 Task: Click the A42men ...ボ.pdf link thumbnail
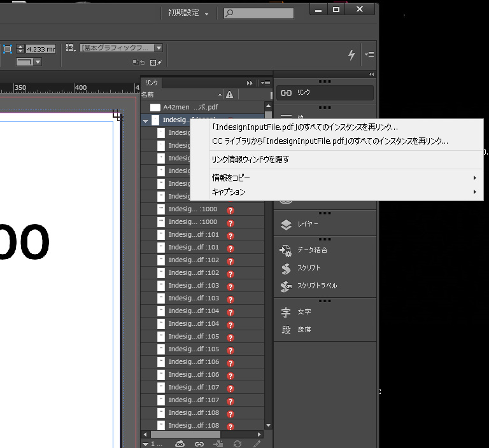pos(155,108)
